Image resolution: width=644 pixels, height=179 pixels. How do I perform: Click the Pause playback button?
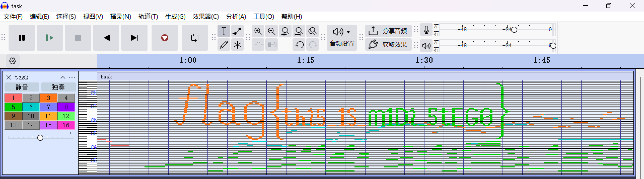(x=22, y=38)
